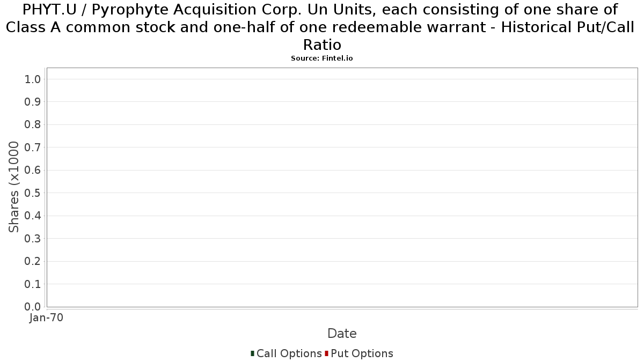Click the chart title text
Viewport: 644px width, 362px height.
click(322, 27)
